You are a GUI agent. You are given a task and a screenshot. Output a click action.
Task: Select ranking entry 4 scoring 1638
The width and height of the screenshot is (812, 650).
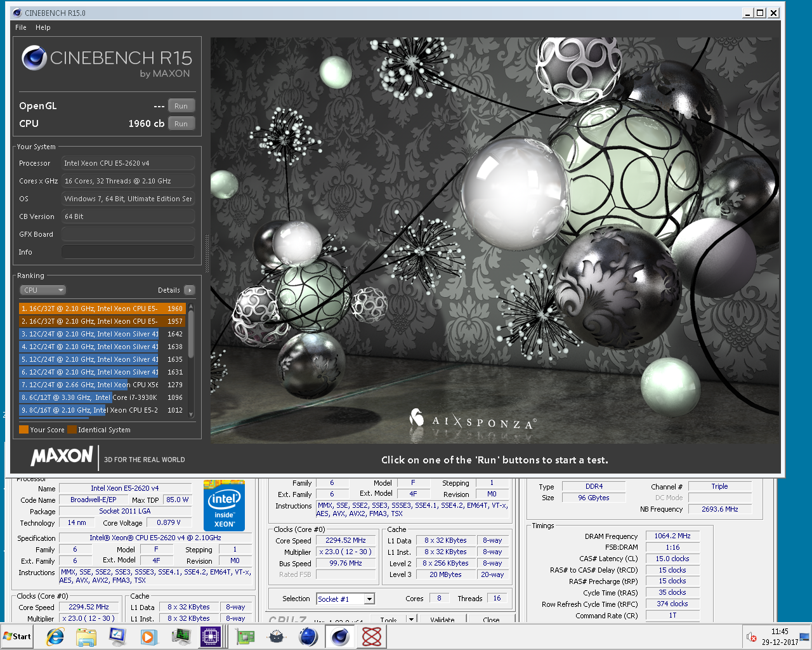(102, 347)
